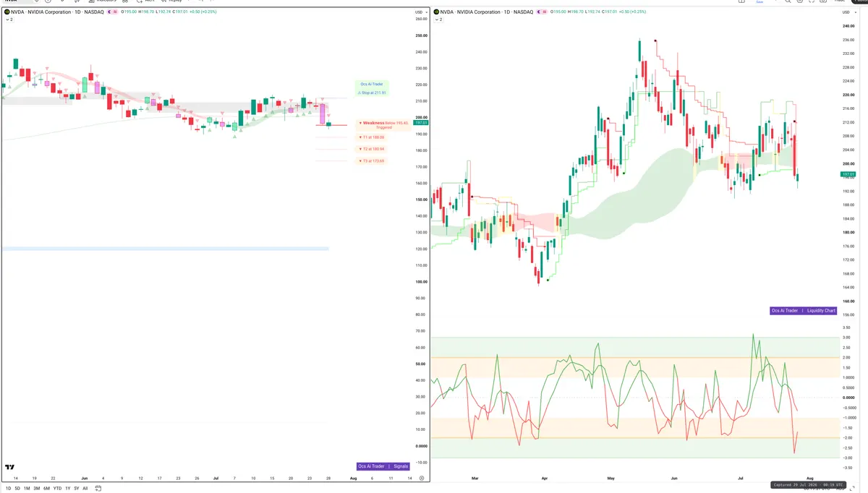Select the YTD time range
This screenshot has width=868, height=493.
[x=57, y=489]
